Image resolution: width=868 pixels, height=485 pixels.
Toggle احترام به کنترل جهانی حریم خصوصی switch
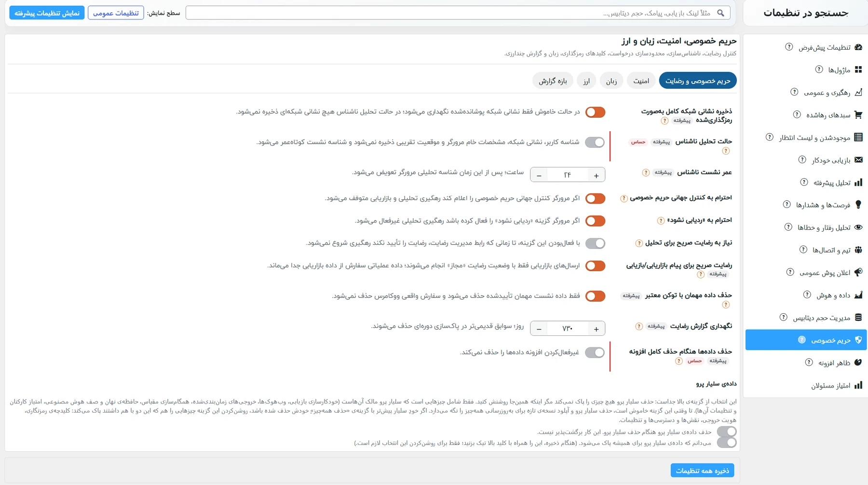pyautogui.click(x=595, y=198)
